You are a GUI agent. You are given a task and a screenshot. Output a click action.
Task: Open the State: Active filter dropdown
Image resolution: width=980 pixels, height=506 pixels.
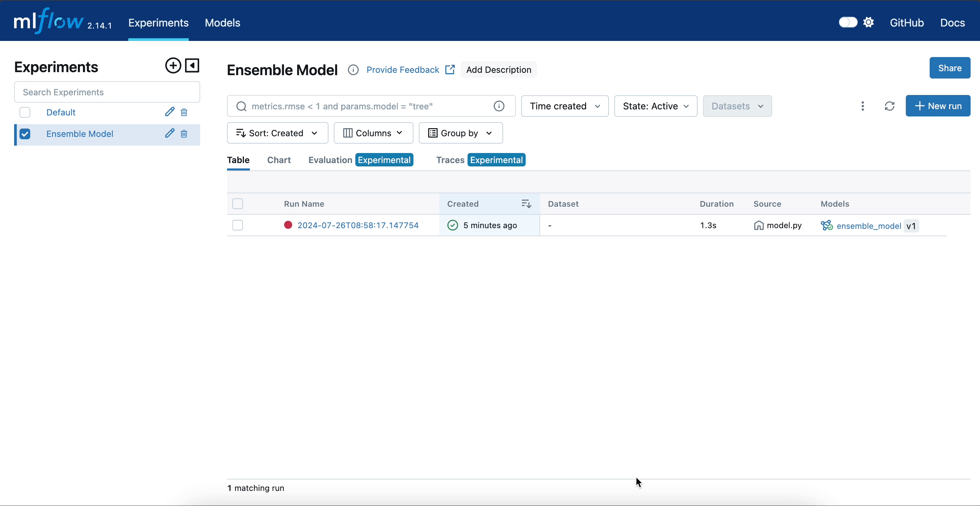coord(655,106)
